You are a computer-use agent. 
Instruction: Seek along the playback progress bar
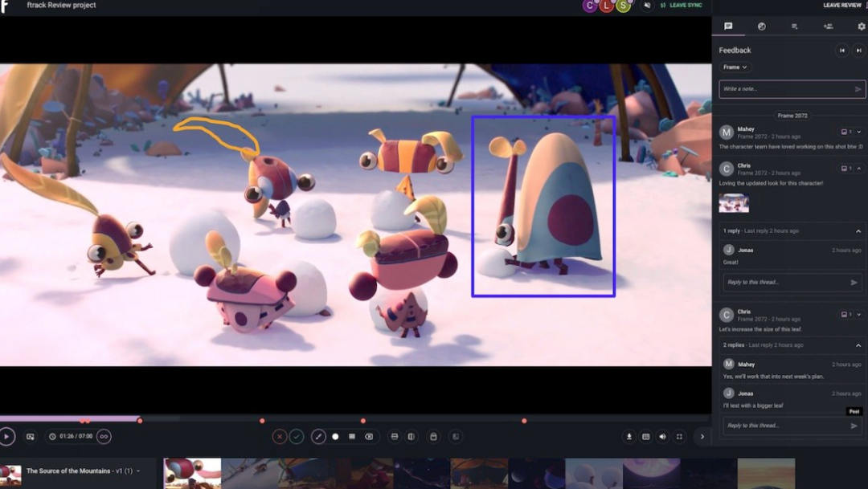(x=355, y=419)
